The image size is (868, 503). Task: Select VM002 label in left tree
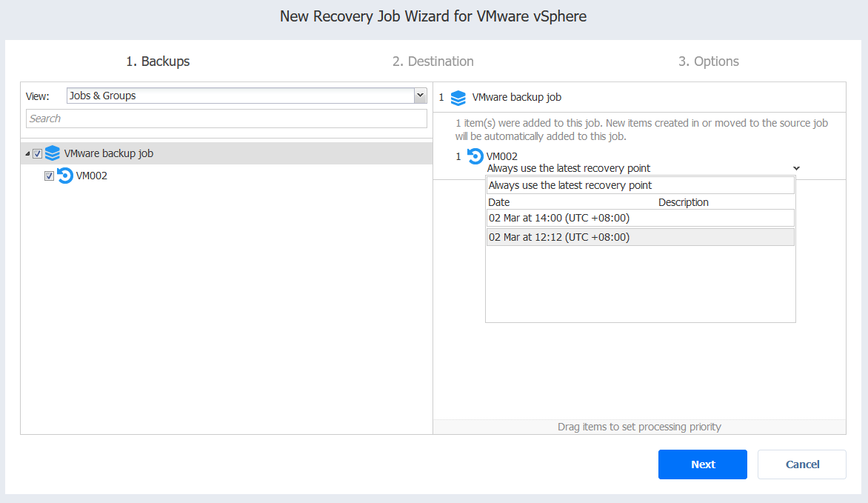point(92,176)
